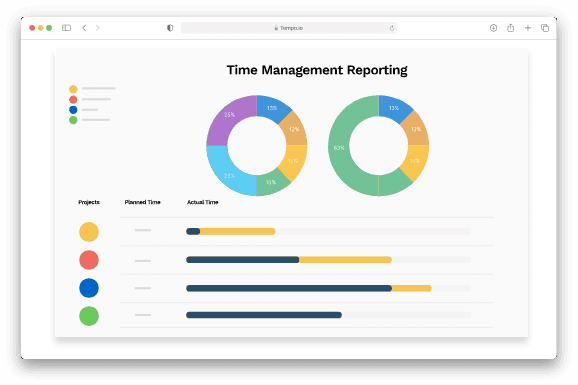Select the blue legend dot
This screenshot has height=385, width=578.
(73, 110)
